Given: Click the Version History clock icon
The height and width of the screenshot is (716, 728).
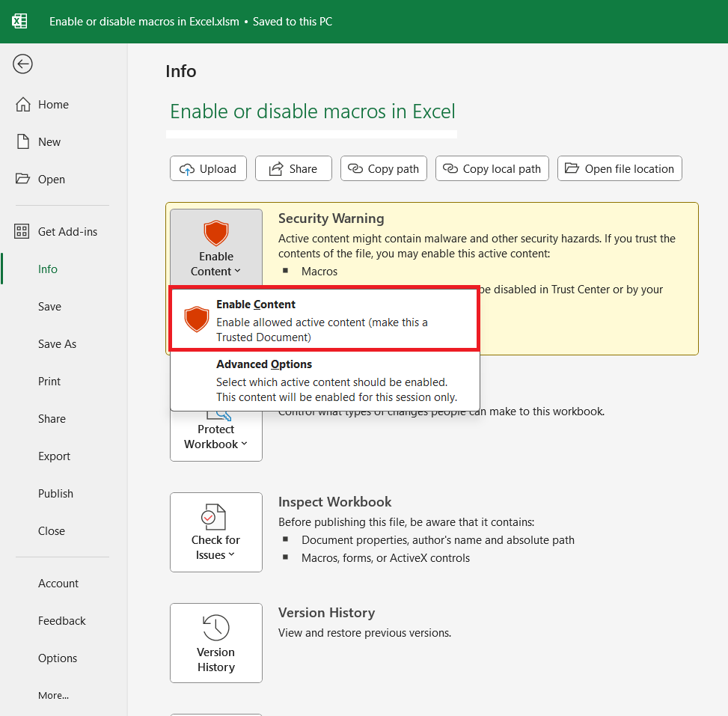Looking at the screenshot, I should click(216, 627).
